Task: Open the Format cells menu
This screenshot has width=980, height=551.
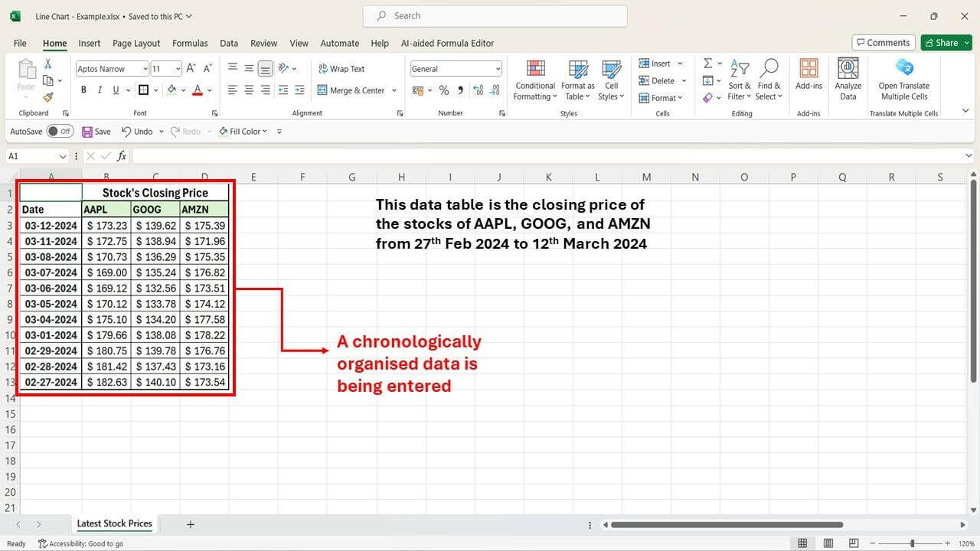Action: click(661, 98)
